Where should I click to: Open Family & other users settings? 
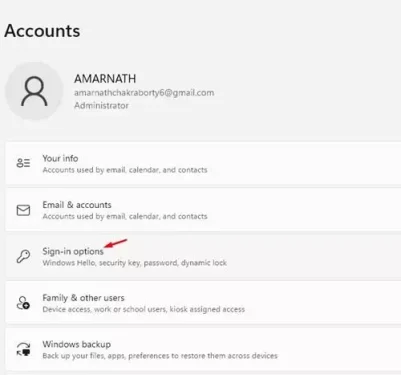pos(203,303)
